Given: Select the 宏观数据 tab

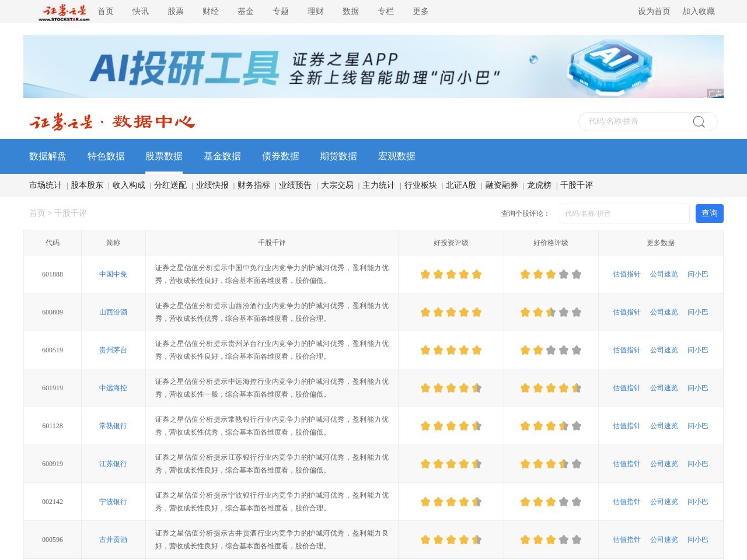Looking at the screenshot, I should [x=397, y=156].
